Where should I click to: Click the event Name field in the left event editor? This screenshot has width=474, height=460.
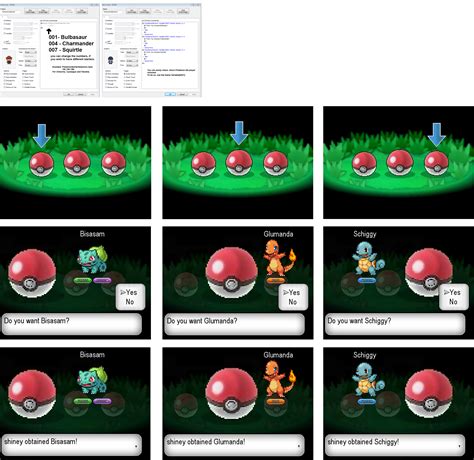[10, 12]
